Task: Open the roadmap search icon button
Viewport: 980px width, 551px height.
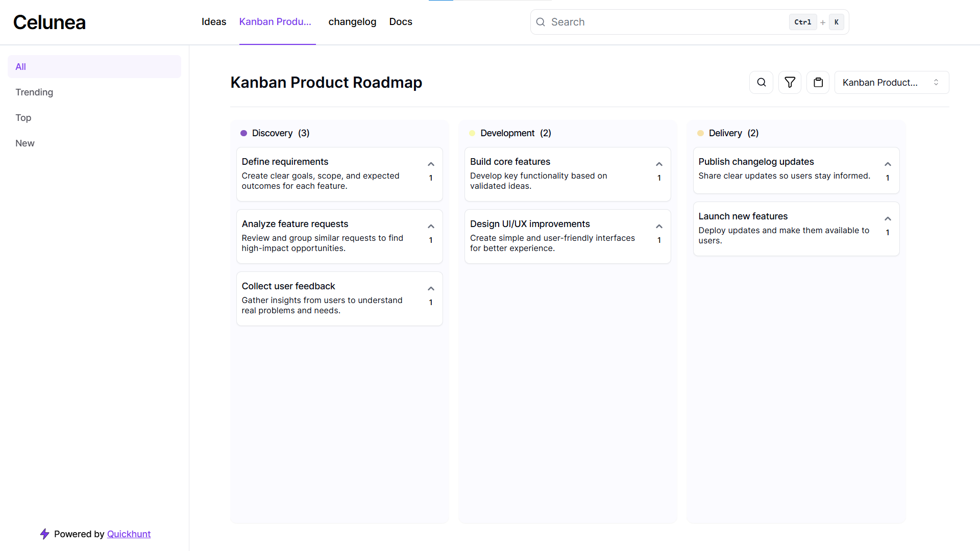Action: [761, 82]
